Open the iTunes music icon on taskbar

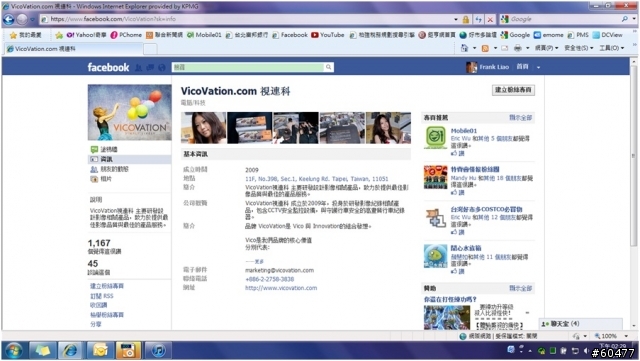[158, 350]
